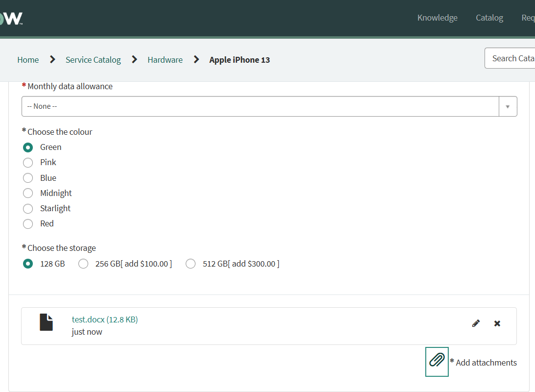Rename test.docx with the pencil icon

476,323
